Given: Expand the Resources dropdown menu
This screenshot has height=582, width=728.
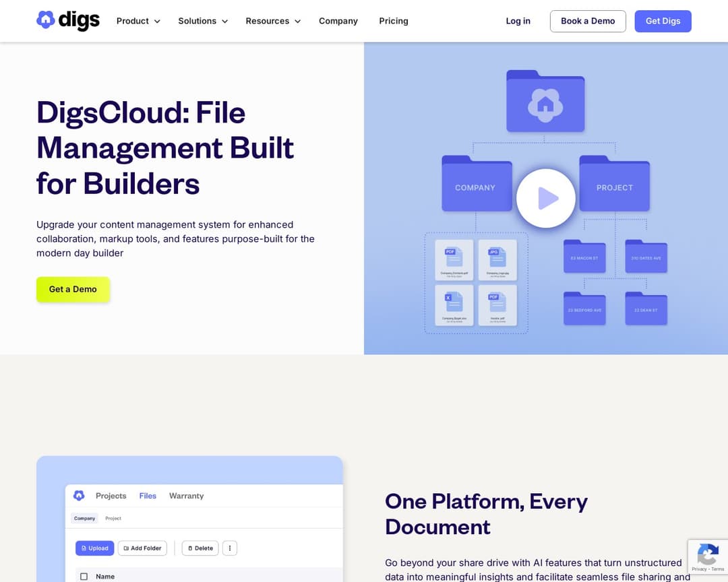Looking at the screenshot, I should point(273,21).
